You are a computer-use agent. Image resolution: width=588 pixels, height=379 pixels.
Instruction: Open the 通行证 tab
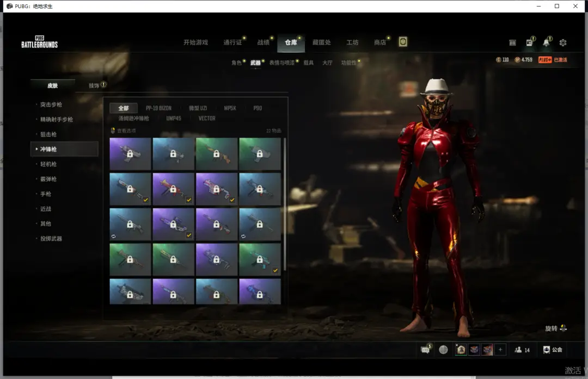(x=232, y=42)
